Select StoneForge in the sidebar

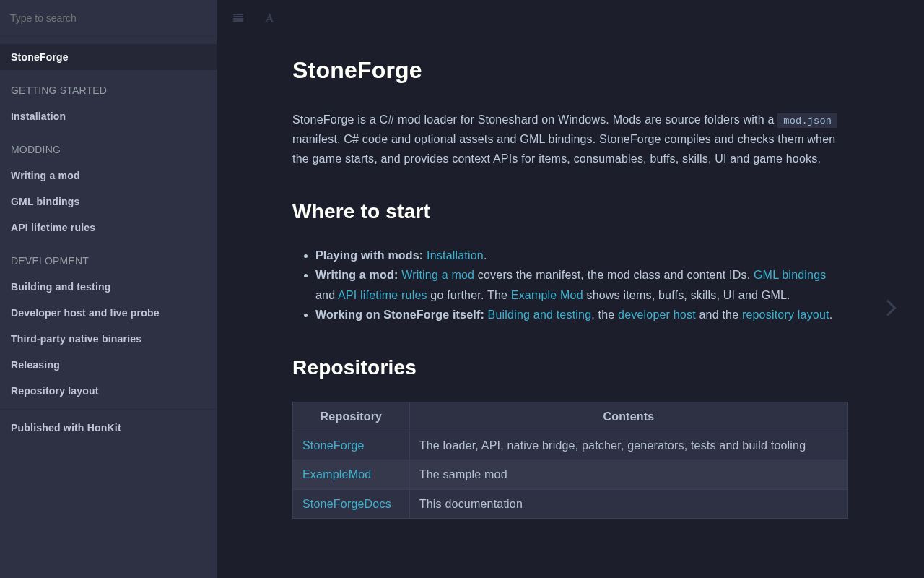pos(108,57)
